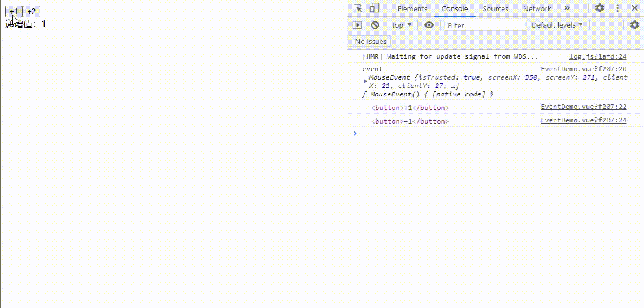Toggle the device toolbar icon
Viewport: 644px width, 308px height.
click(x=374, y=8)
